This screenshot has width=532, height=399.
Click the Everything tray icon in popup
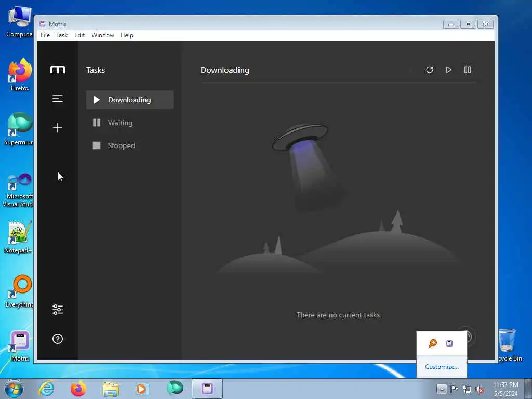[x=433, y=343]
